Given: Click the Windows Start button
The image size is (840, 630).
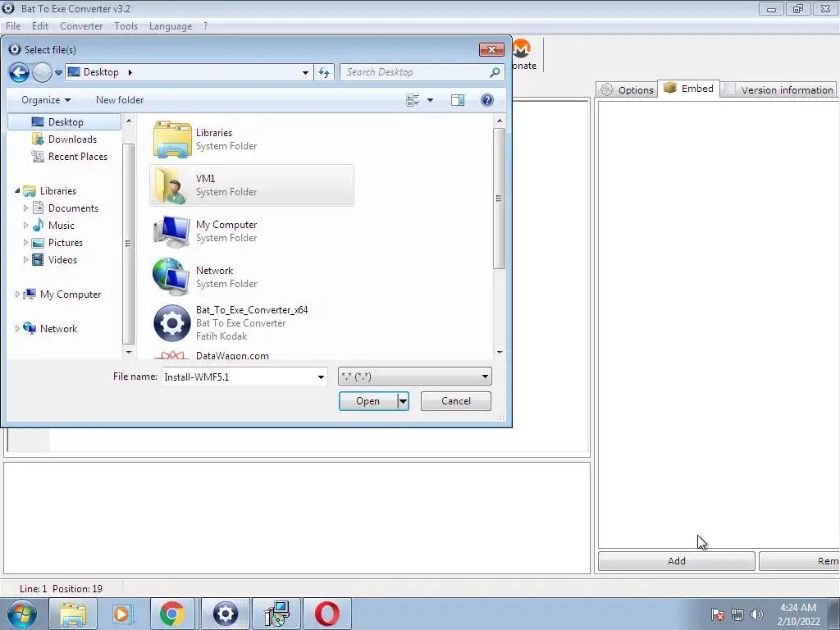Looking at the screenshot, I should pyautogui.click(x=22, y=614).
